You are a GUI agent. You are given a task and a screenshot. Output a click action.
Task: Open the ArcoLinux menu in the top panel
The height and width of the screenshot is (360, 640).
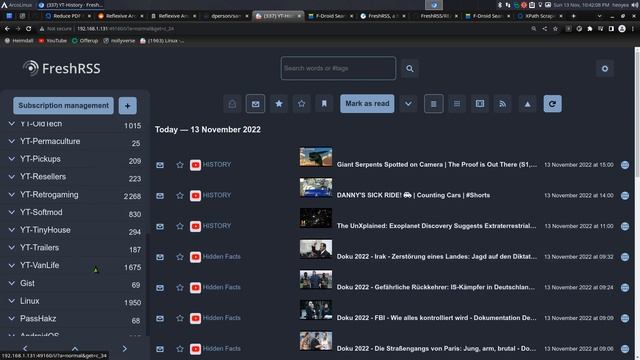(16, 5)
